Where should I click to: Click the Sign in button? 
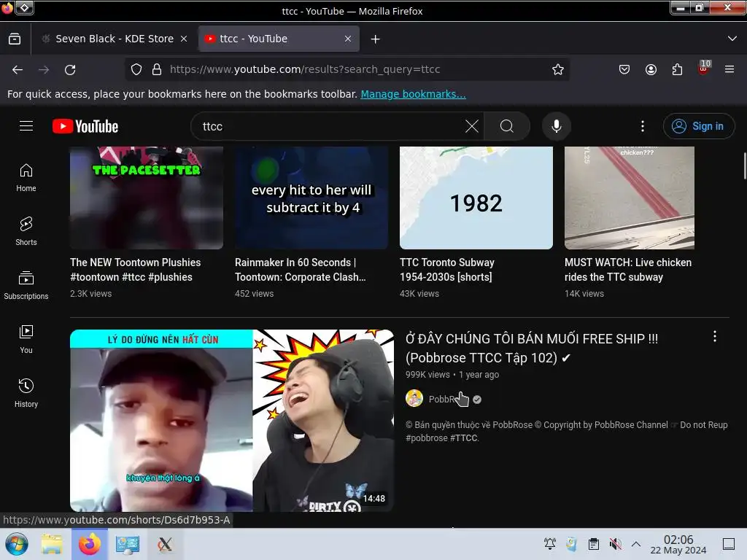(698, 126)
